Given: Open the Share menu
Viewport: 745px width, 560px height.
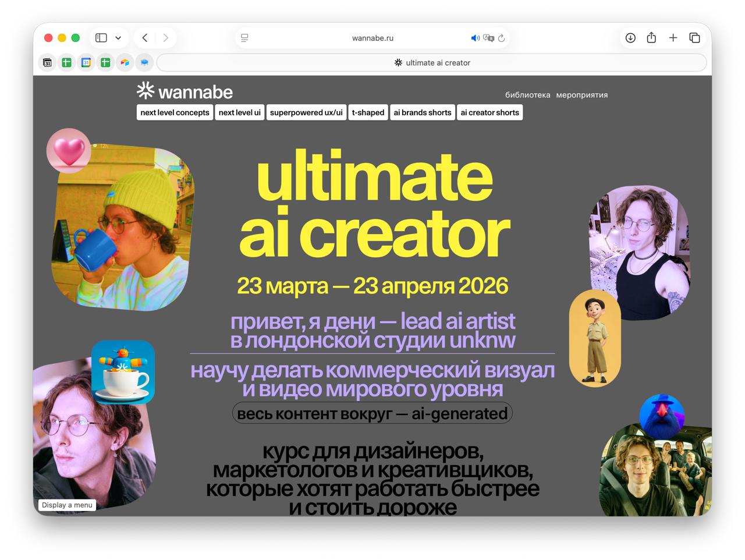Looking at the screenshot, I should click(651, 38).
